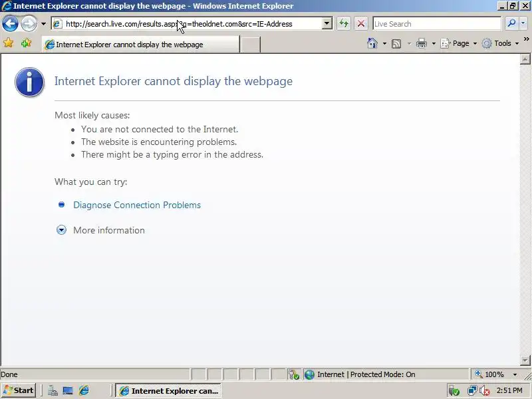Screen dimensions: 532x399
Task: Refresh the page with green arrows icon
Action: pyautogui.click(x=344, y=24)
